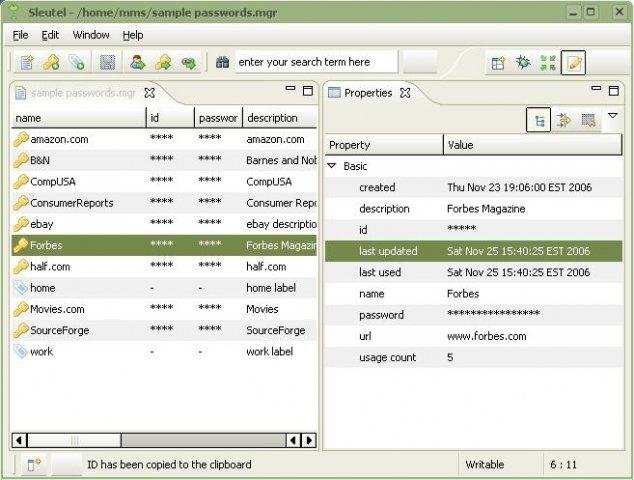This screenshot has width=634, height=480.
Task: Select the home label row
Action: tap(164, 288)
